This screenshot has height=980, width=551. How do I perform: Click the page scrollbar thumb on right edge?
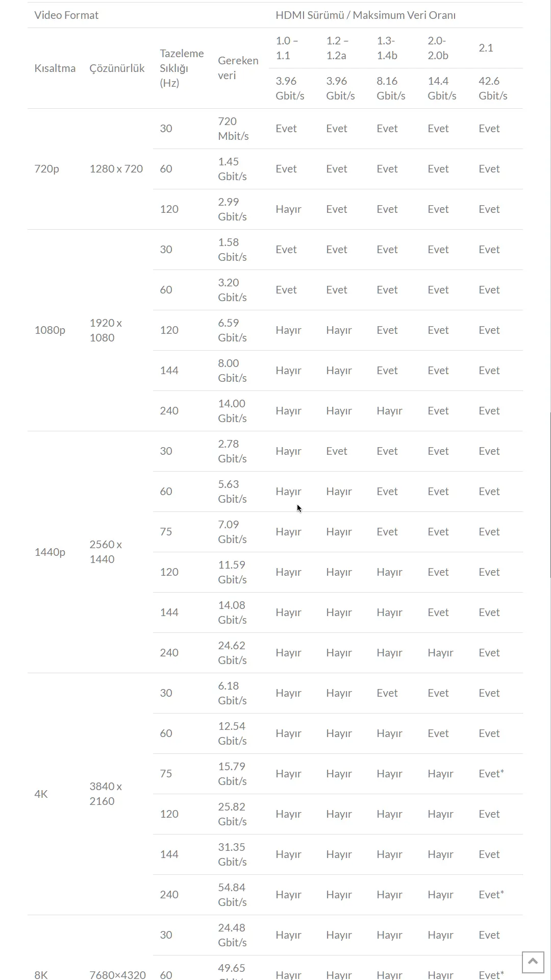tap(550, 495)
